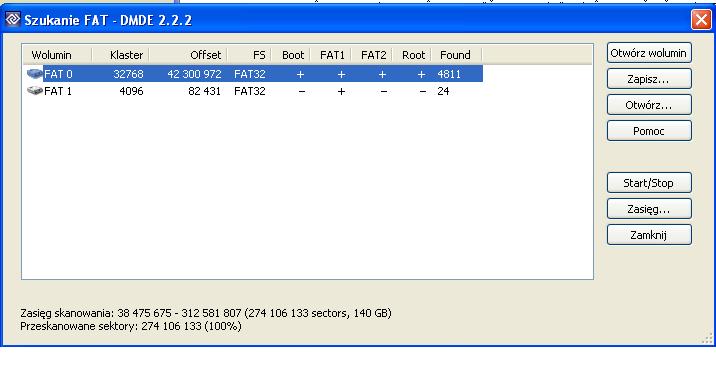Click the Start/Stop scan button
Viewport: 716px width, 384px height.
point(649,183)
